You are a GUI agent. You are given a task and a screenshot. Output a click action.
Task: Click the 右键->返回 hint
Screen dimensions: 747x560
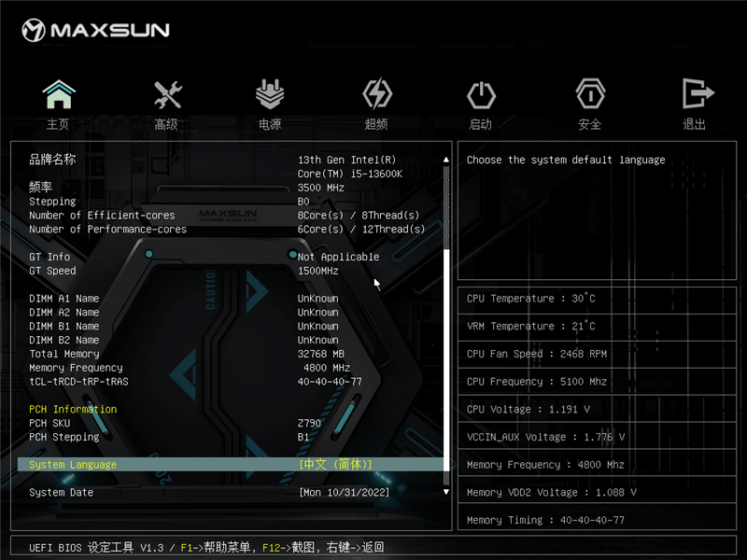click(x=356, y=548)
